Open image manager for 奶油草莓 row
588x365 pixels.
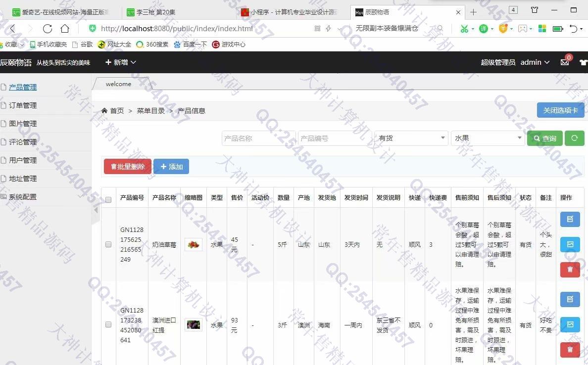click(x=570, y=244)
